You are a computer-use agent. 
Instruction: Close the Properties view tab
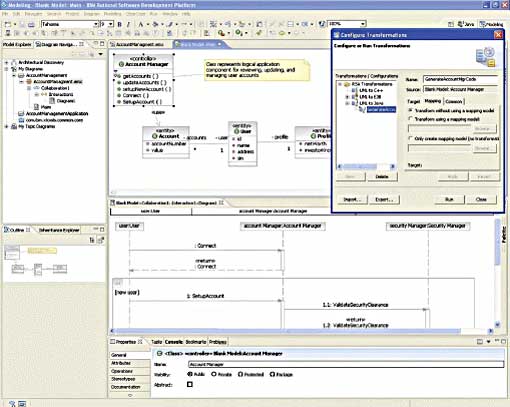140,342
